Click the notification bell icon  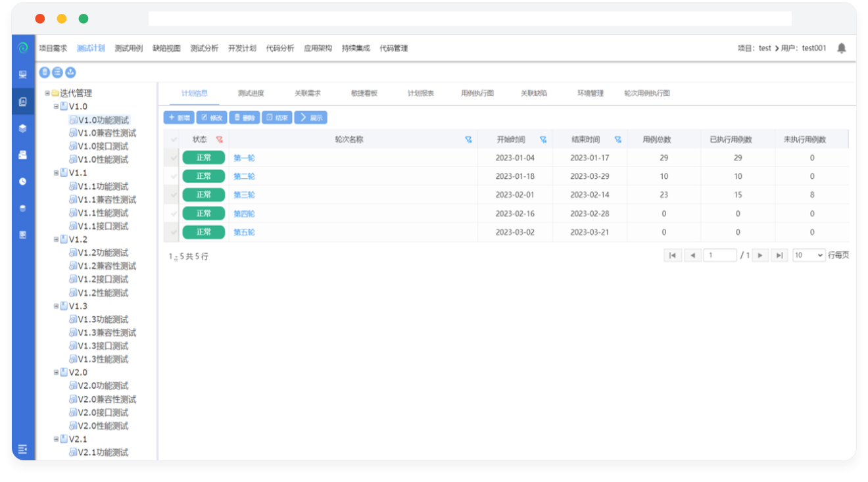[841, 48]
